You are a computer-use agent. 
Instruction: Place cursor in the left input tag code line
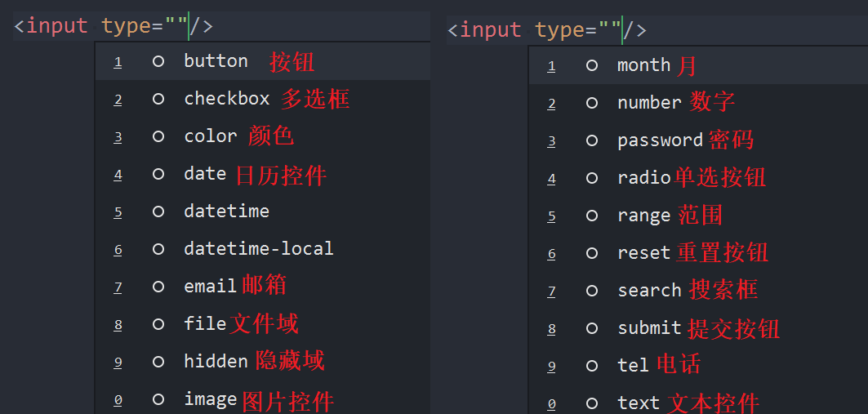pyautogui.click(x=221, y=27)
